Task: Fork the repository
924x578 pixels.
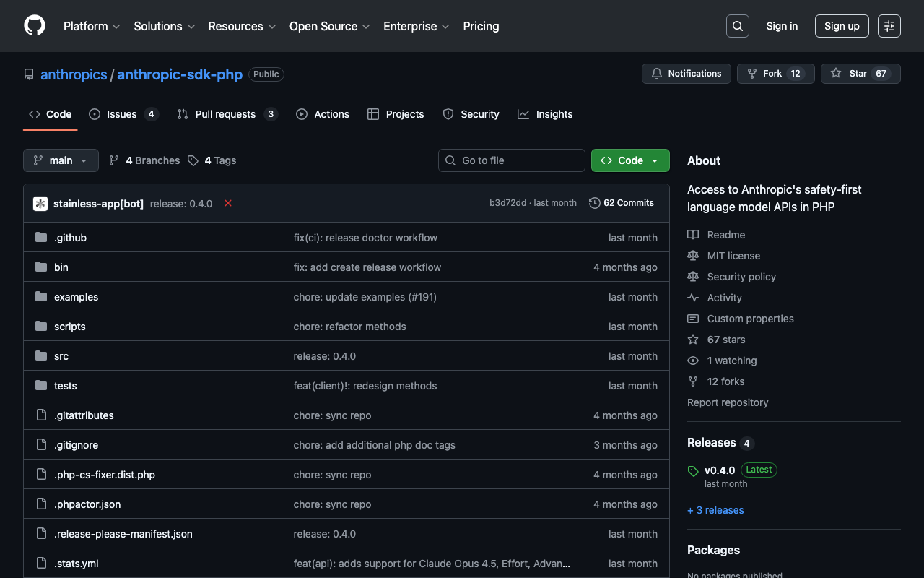Action: 775,74
